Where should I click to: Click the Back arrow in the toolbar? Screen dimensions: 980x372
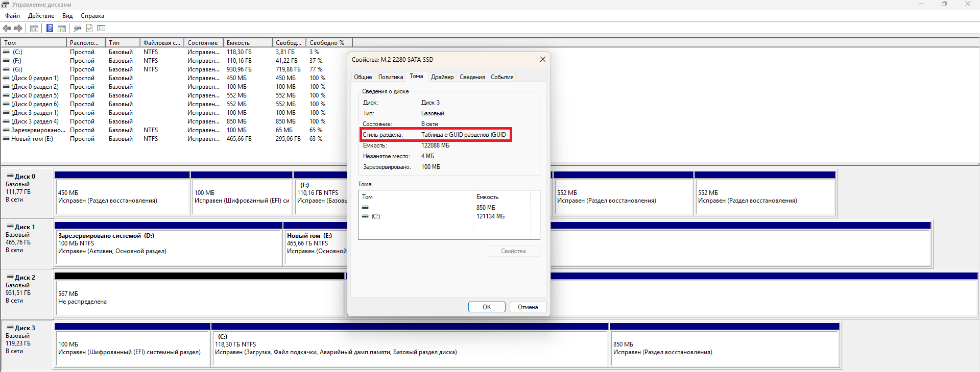7,29
